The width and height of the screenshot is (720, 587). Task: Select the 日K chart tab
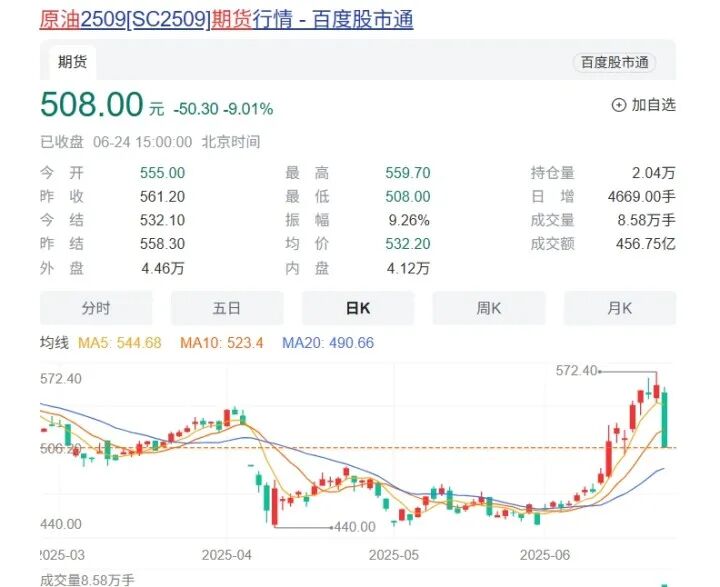coord(358,308)
